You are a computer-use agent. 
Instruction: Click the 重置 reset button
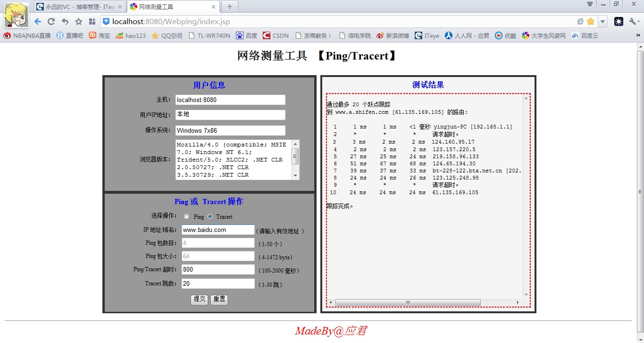tap(219, 299)
